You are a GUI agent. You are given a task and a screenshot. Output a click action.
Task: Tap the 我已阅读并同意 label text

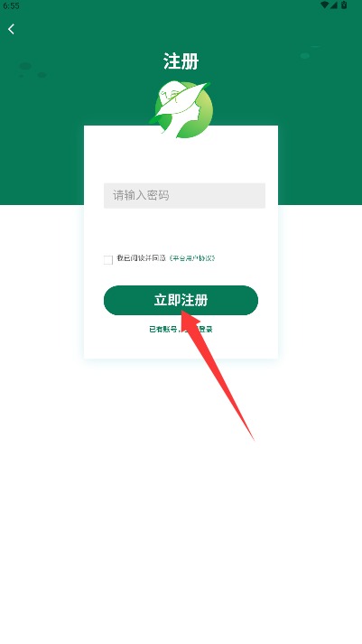141,258
